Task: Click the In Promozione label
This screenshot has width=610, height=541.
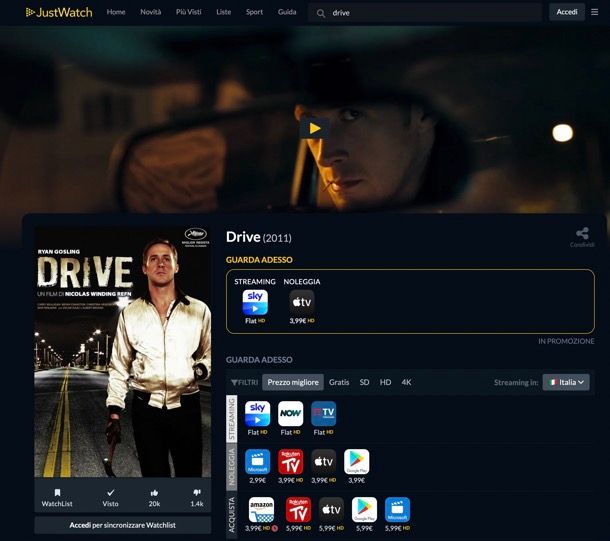Action: click(x=566, y=341)
